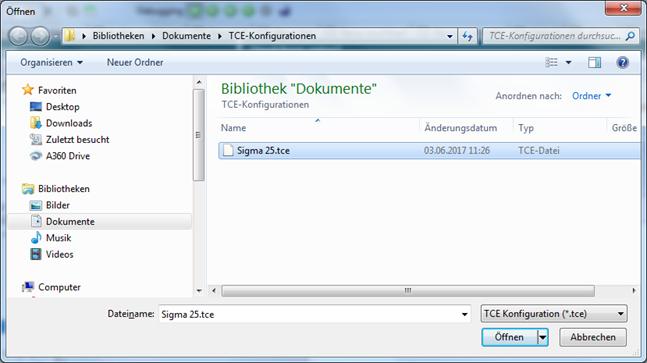Viewport: 647px width, 363px height.
Task: Select Musik library in sidebar
Action: [59, 238]
